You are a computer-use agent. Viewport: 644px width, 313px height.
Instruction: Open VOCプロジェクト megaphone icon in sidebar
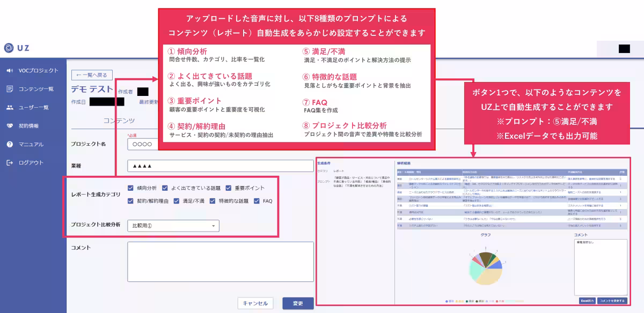10,71
